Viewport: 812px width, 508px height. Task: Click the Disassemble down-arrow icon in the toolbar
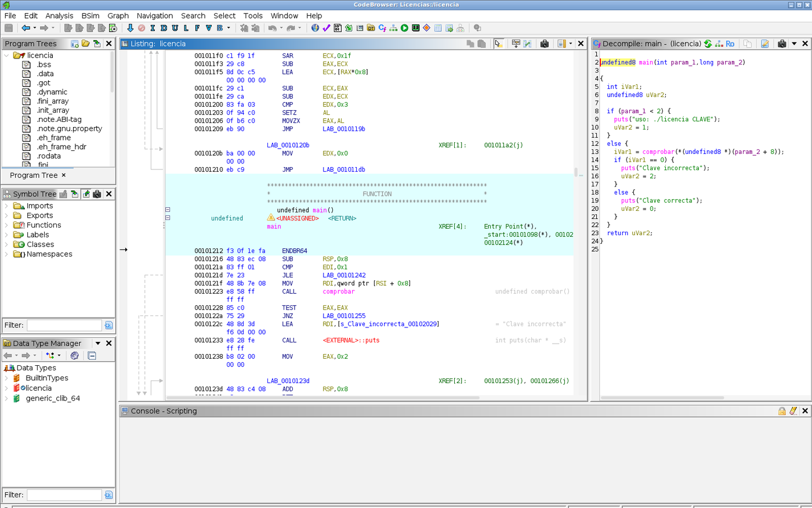(130, 28)
